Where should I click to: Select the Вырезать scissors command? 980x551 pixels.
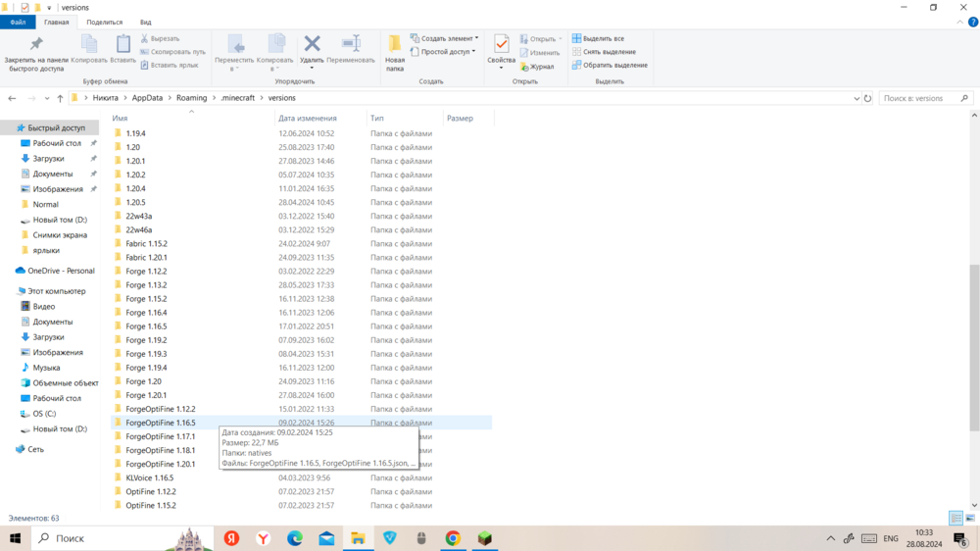(x=160, y=39)
